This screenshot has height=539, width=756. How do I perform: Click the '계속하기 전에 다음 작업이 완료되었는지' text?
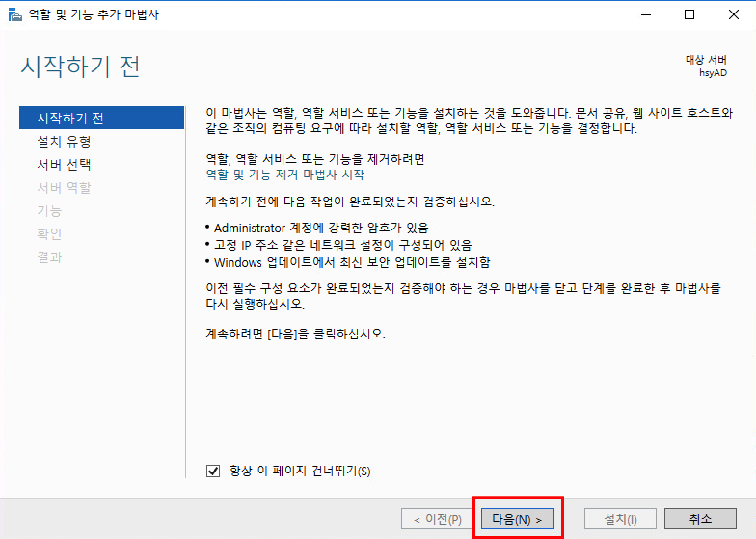(x=350, y=202)
